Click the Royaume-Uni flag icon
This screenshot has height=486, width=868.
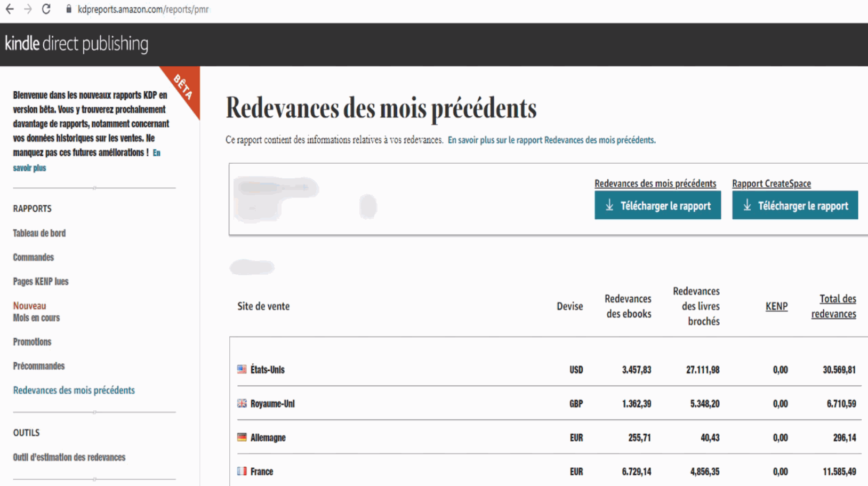(242, 403)
